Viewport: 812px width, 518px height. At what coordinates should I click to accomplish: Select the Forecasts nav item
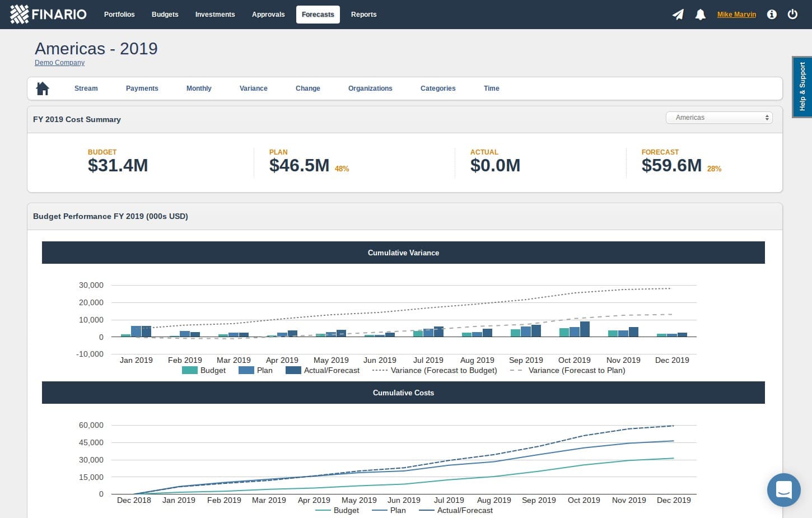[x=318, y=15]
